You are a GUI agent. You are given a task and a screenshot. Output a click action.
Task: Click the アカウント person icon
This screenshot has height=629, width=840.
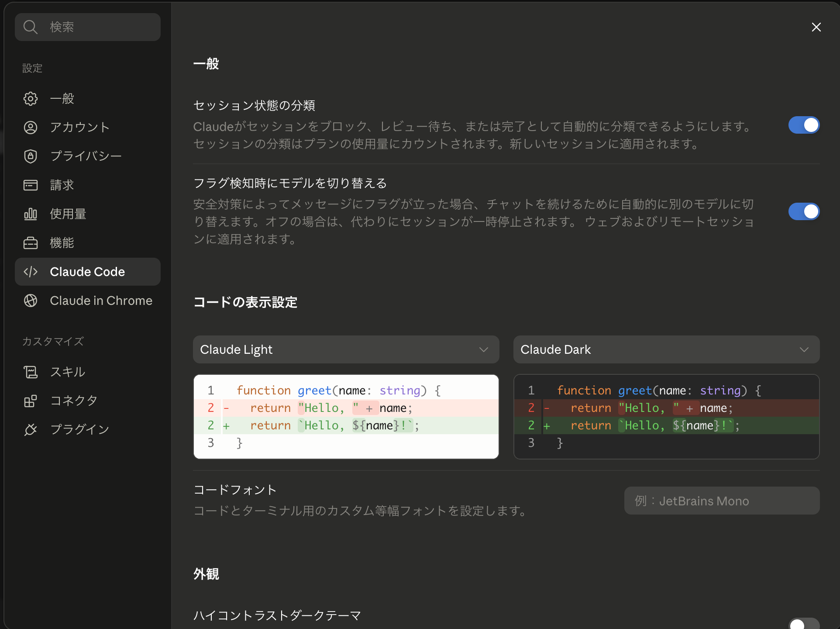[x=31, y=128]
